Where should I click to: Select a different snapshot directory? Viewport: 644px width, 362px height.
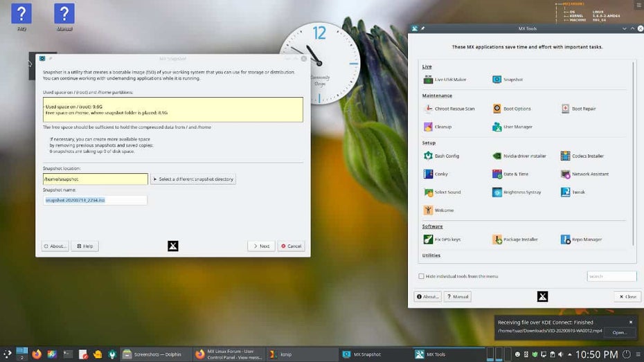coord(193,179)
